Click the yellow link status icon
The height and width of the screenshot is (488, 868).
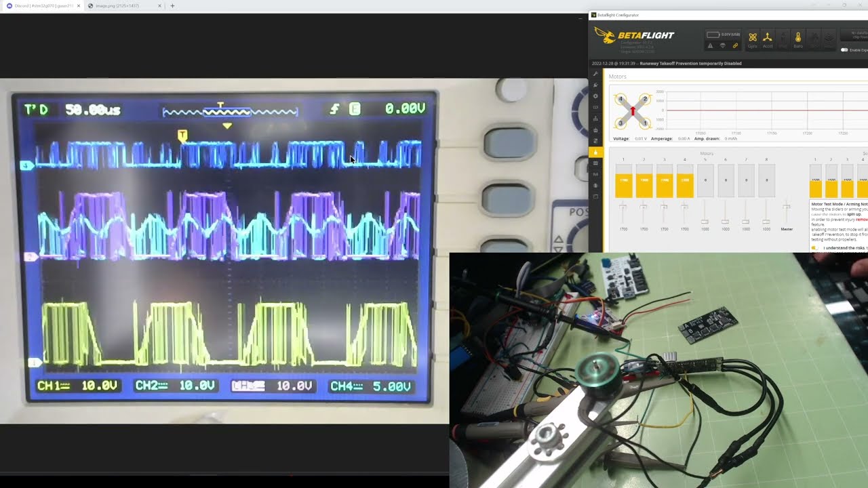(x=735, y=46)
